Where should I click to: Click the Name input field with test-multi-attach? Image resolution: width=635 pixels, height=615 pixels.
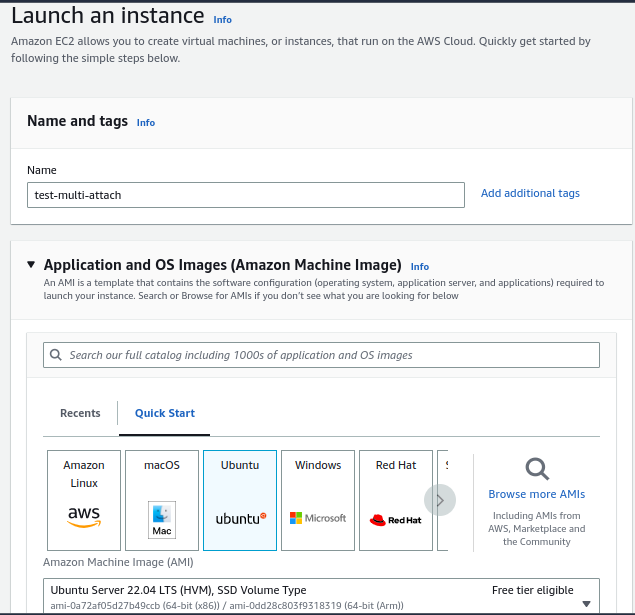[246, 195]
